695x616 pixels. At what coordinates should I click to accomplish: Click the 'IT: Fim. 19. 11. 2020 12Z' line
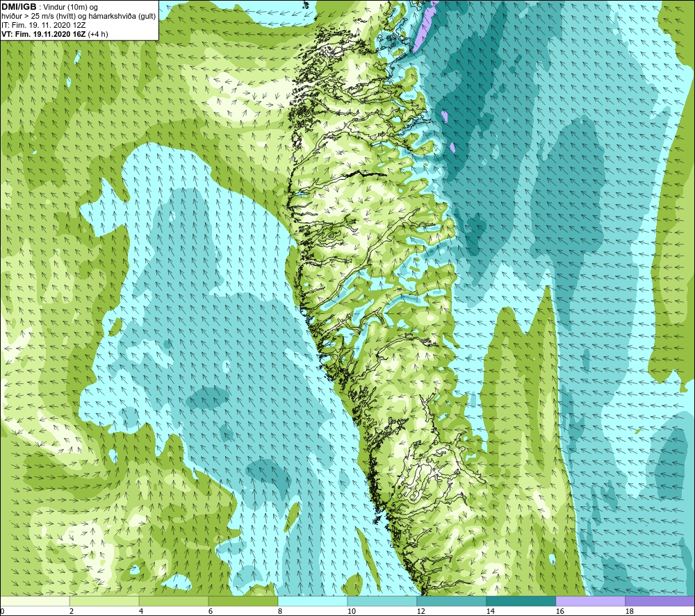pyautogui.click(x=43, y=25)
